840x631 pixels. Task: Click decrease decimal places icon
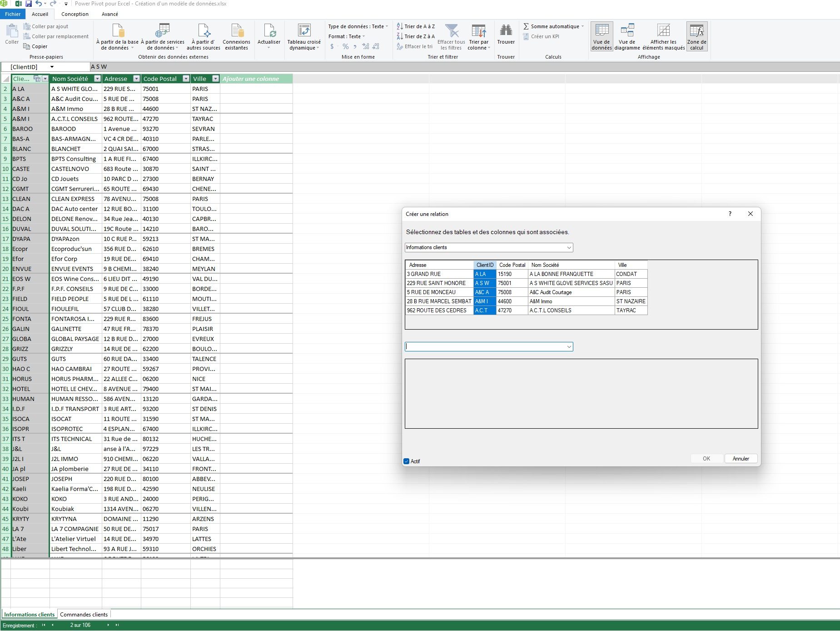coord(376,46)
